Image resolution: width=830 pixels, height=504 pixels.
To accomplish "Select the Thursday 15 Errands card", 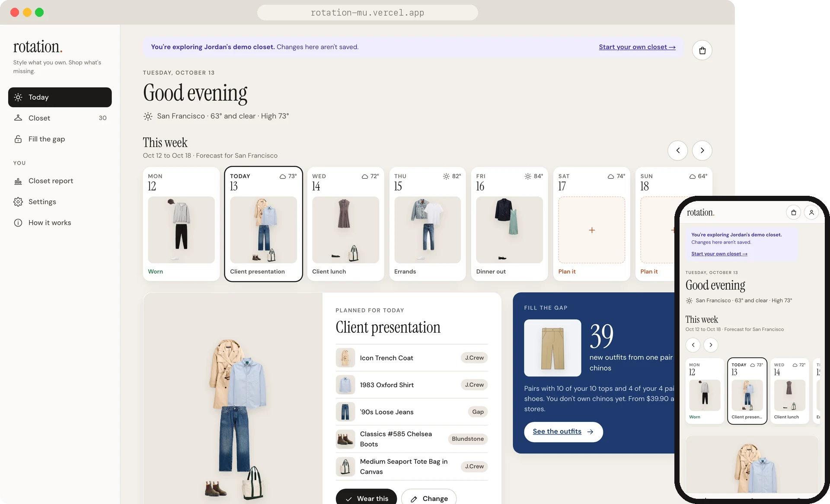I will (x=428, y=224).
